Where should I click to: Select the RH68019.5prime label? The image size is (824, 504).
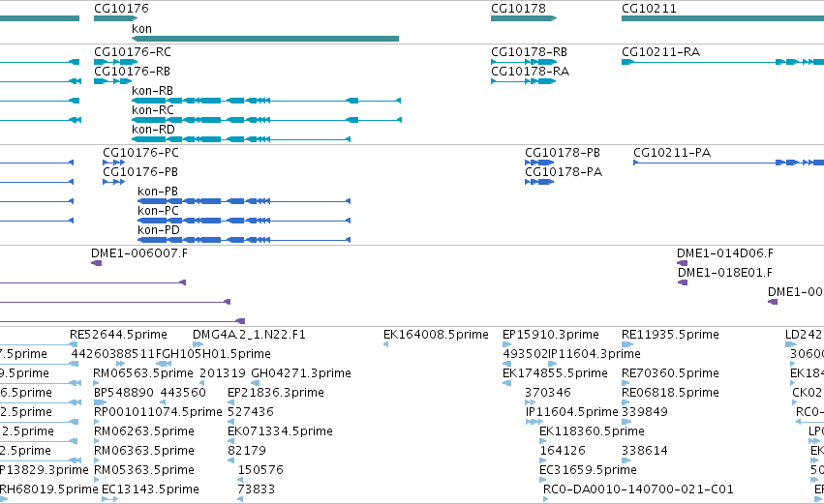(x=48, y=489)
